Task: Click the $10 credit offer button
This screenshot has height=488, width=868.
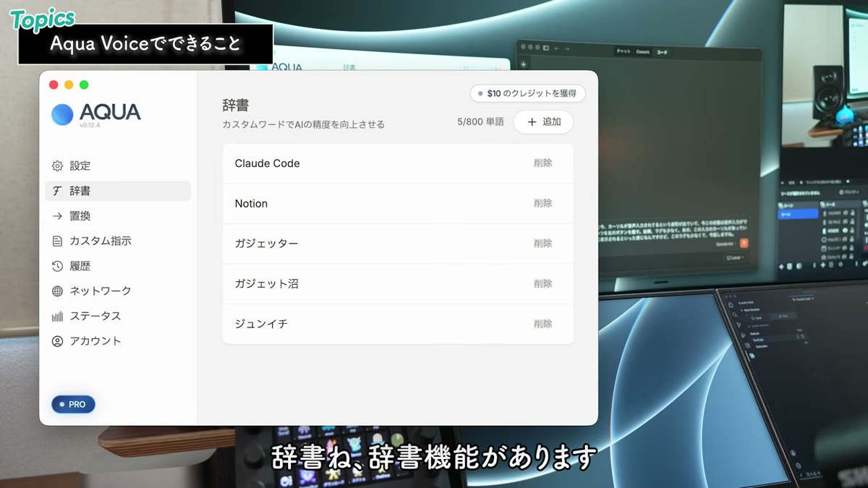Action: coord(527,93)
